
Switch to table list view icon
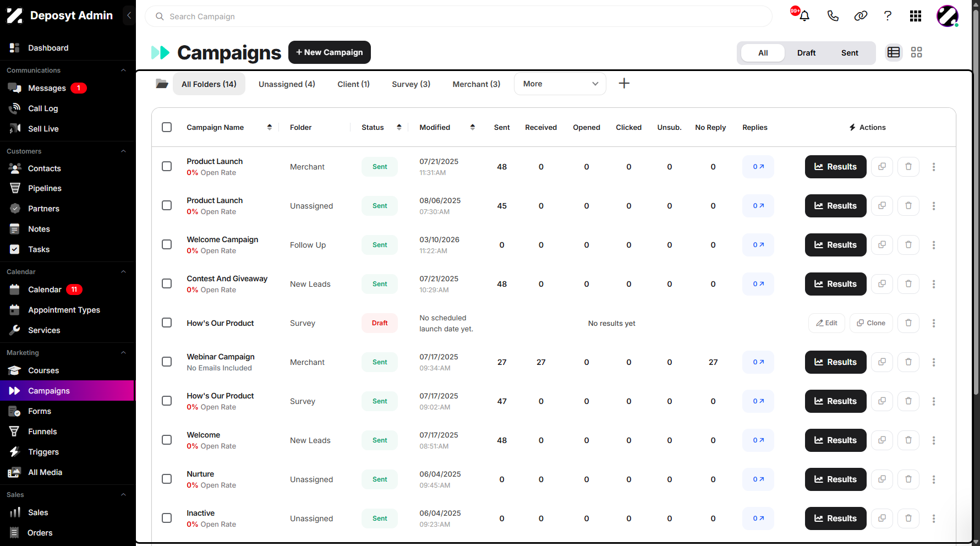(894, 52)
